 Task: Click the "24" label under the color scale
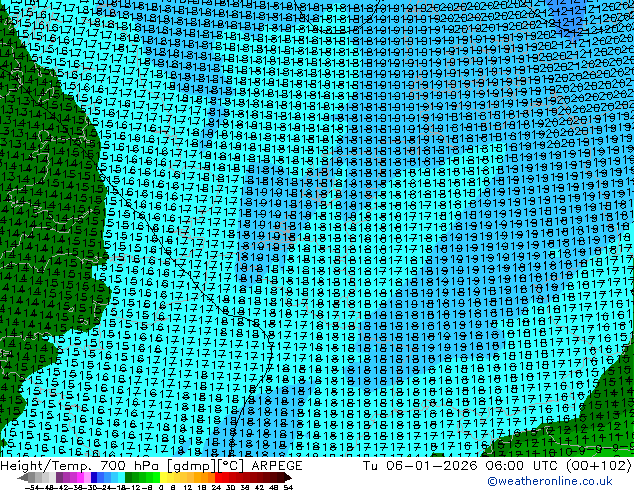216,487
